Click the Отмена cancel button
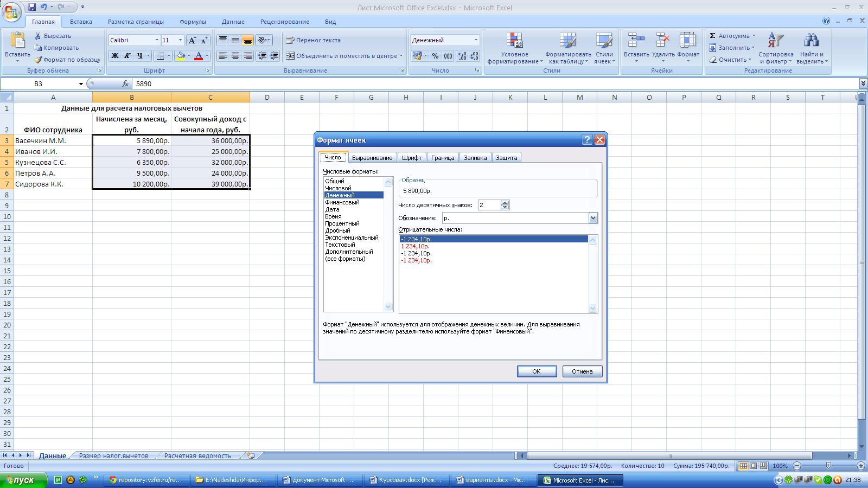 582,371
